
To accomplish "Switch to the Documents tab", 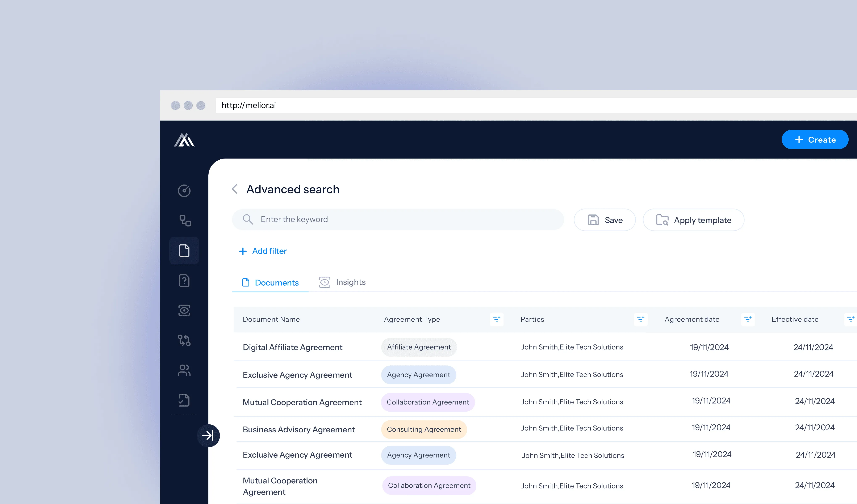I will click(x=270, y=283).
